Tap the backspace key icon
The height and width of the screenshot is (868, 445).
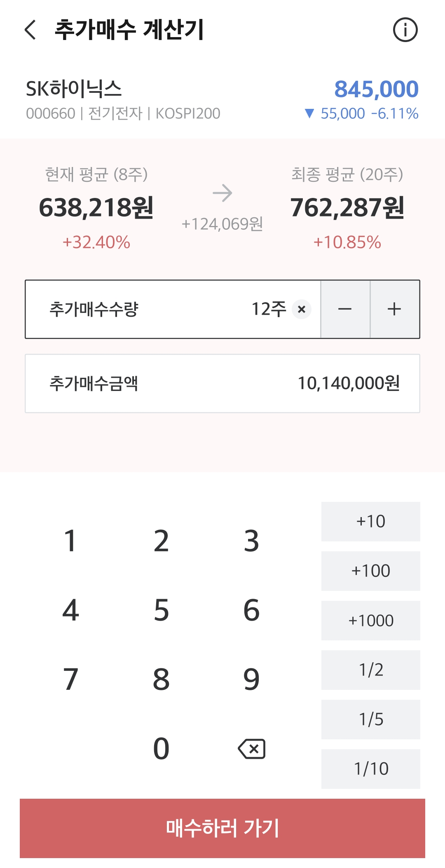coord(252,749)
